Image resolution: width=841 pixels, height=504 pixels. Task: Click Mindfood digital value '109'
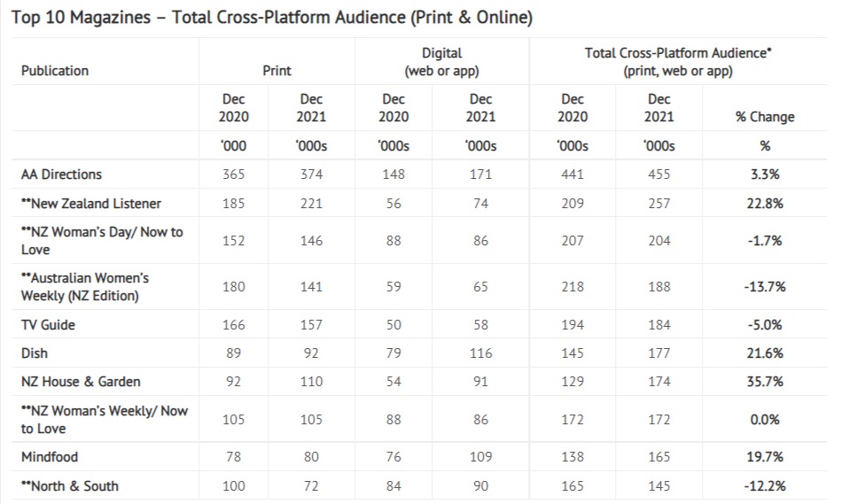pyautogui.click(x=480, y=457)
